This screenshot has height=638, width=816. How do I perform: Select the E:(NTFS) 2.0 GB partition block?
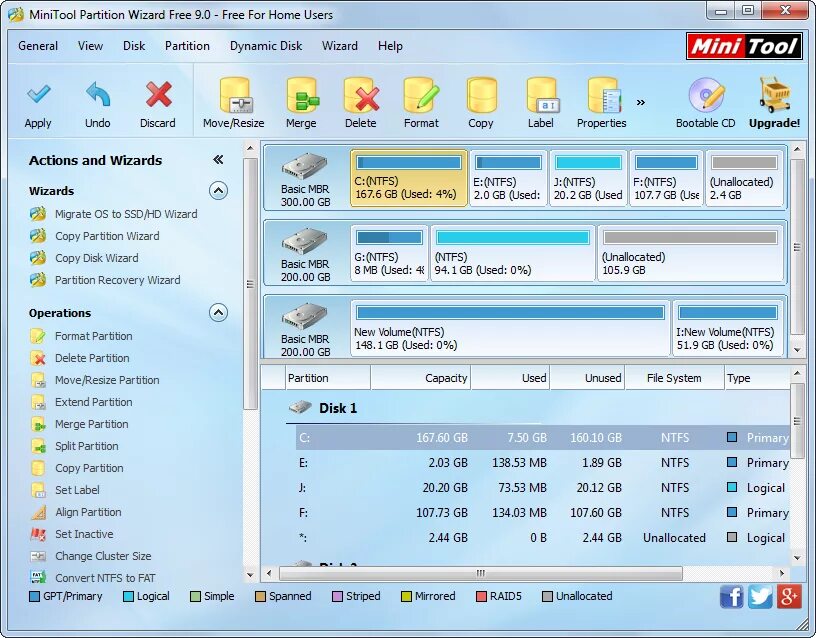(x=508, y=178)
